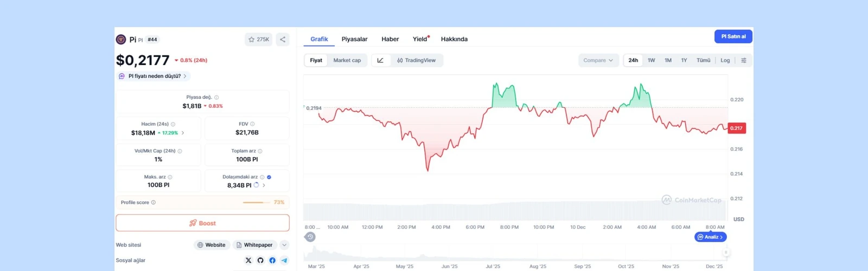Click the share icon button

click(283, 40)
